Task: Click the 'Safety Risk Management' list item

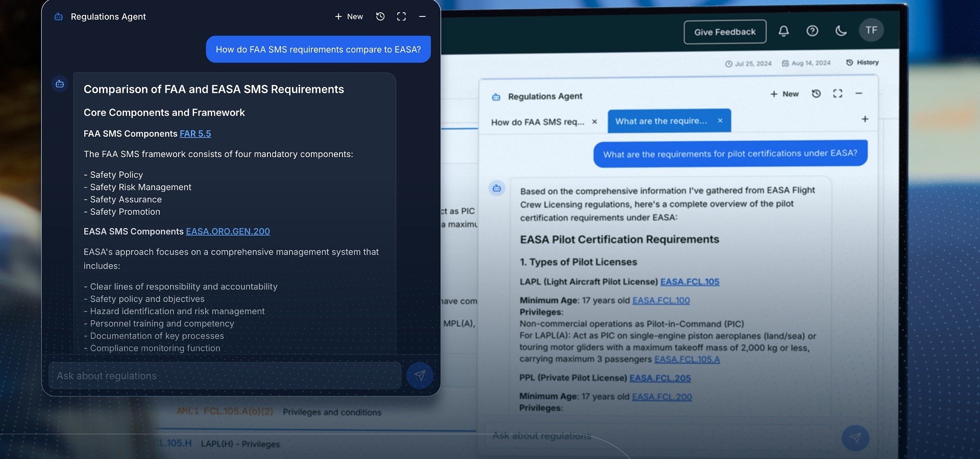Action: [x=138, y=187]
